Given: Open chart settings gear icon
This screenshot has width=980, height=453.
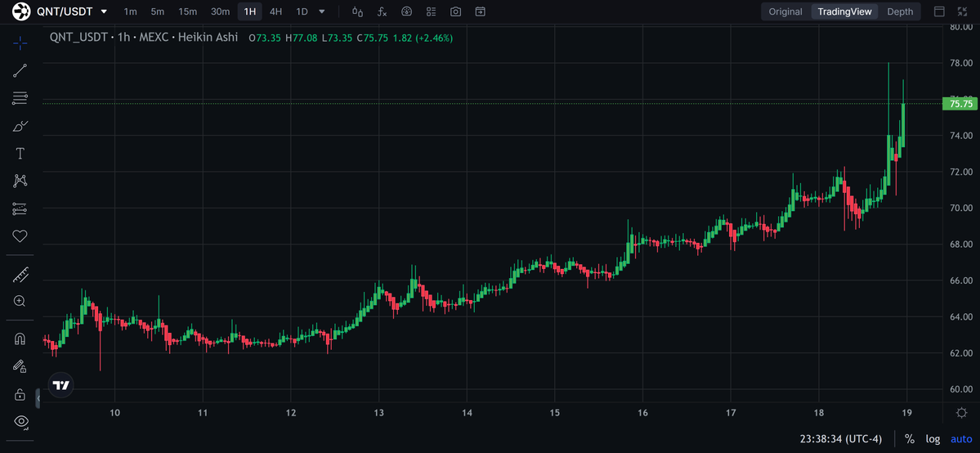Looking at the screenshot, I should (962, 412).
